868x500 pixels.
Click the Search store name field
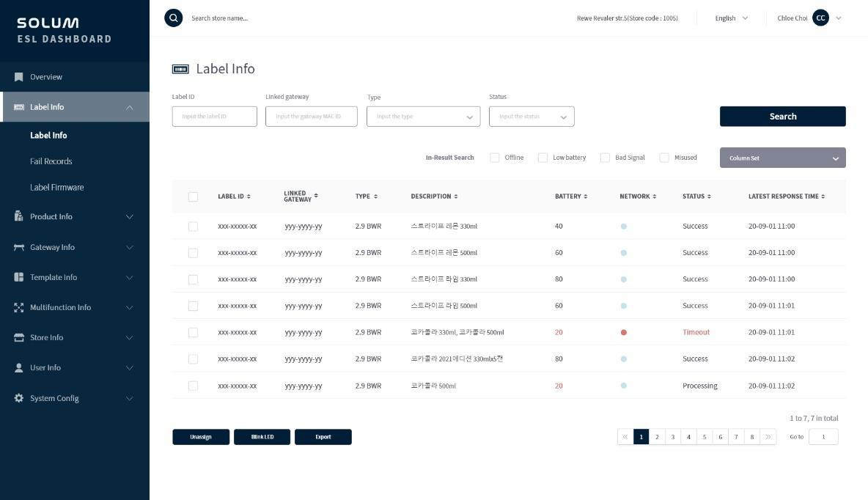coord(220,18)
